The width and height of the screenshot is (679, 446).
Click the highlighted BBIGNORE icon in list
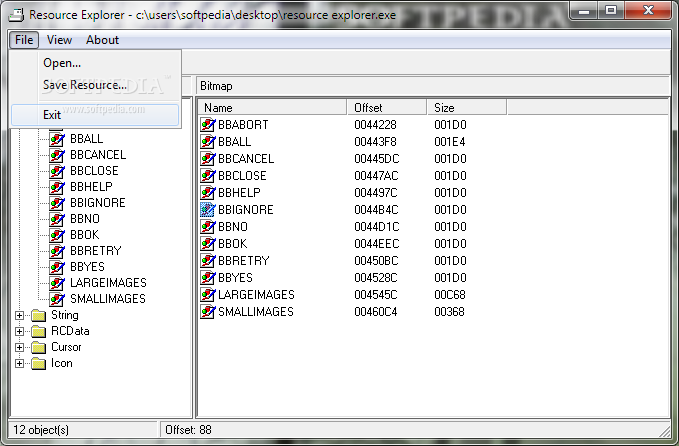click(208, 210)
